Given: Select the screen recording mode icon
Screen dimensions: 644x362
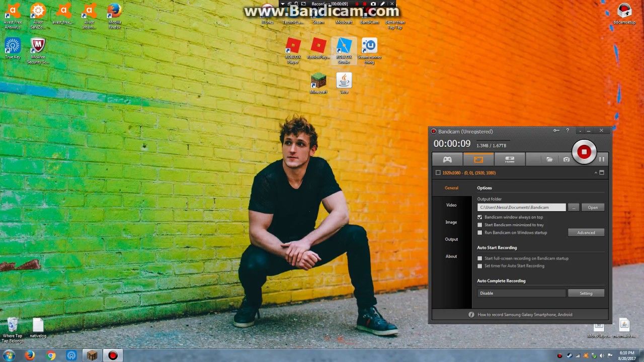Looking at the screenshot, I should [x=478, y=159].
